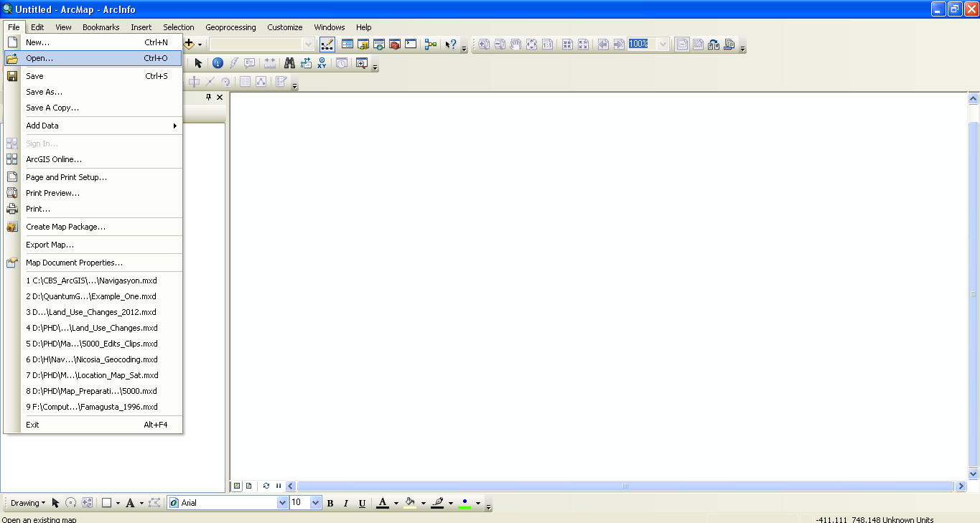Open the Geoprocessing menu

point(230,27)
